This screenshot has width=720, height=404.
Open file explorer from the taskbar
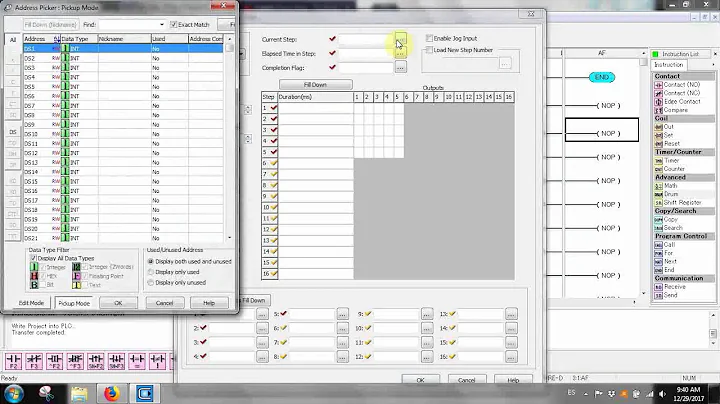coord(79,393)
